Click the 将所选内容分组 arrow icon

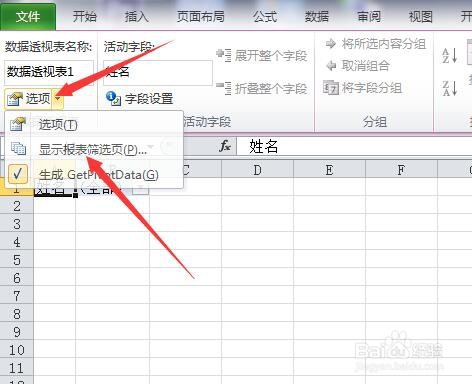331,44
